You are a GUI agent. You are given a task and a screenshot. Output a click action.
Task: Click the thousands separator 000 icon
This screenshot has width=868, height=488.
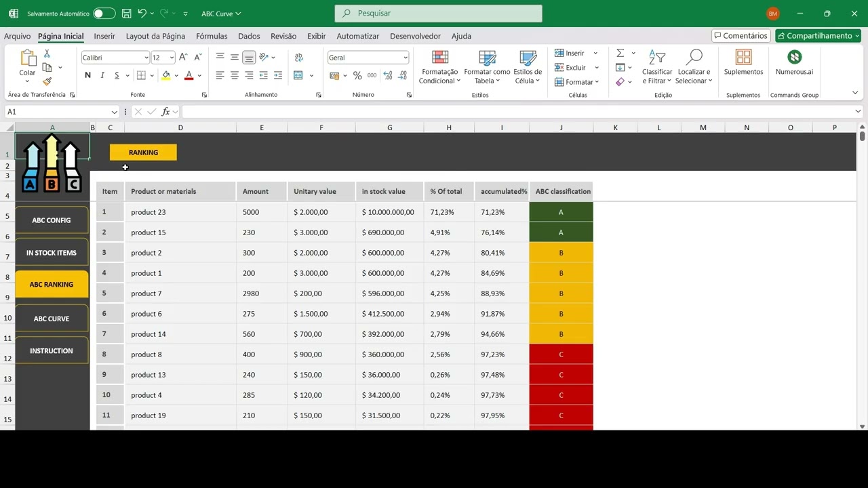click(x=372, y=75)
